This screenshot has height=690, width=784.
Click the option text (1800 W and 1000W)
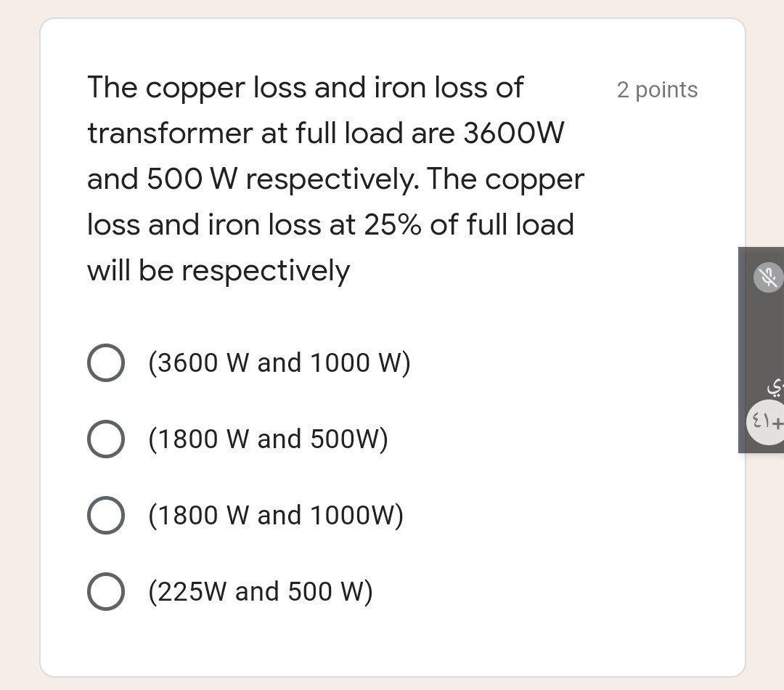coord(276,515)
